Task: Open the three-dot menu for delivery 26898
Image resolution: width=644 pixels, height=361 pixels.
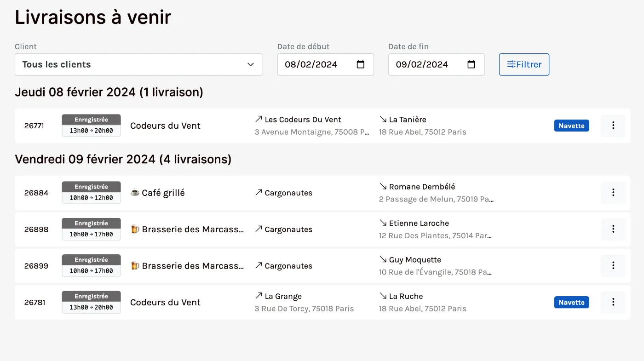Action: tap(613, 229)
